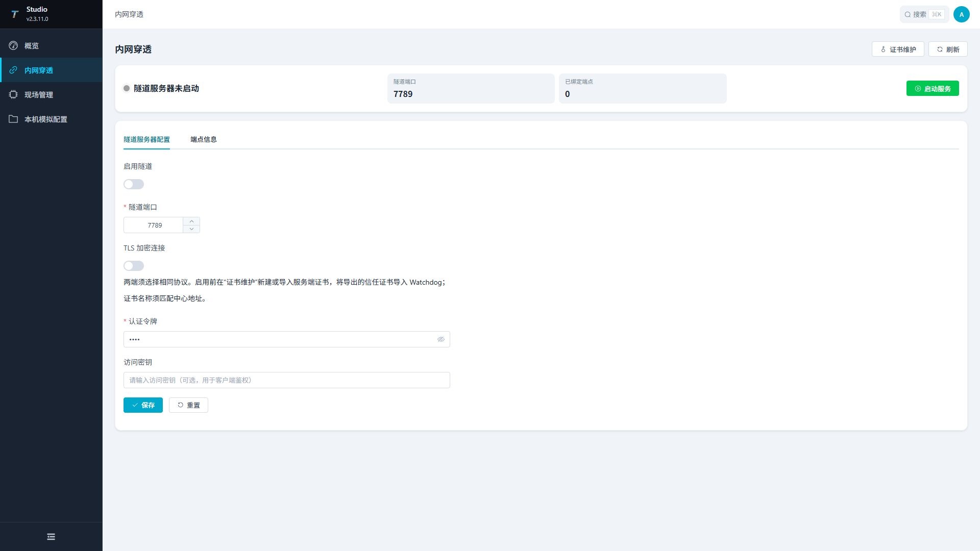The height and width of the screenshot is (551, 980).
Task: Click the 证书维护 button
Action: (x=898, y=49)
